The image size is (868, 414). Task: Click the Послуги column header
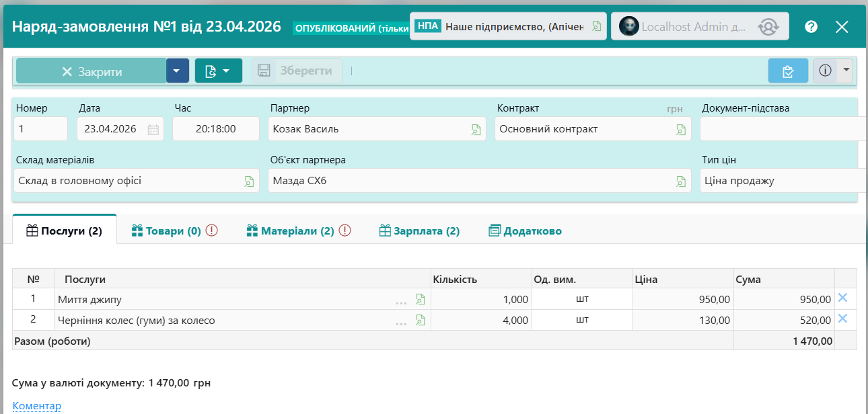[242, 279]
